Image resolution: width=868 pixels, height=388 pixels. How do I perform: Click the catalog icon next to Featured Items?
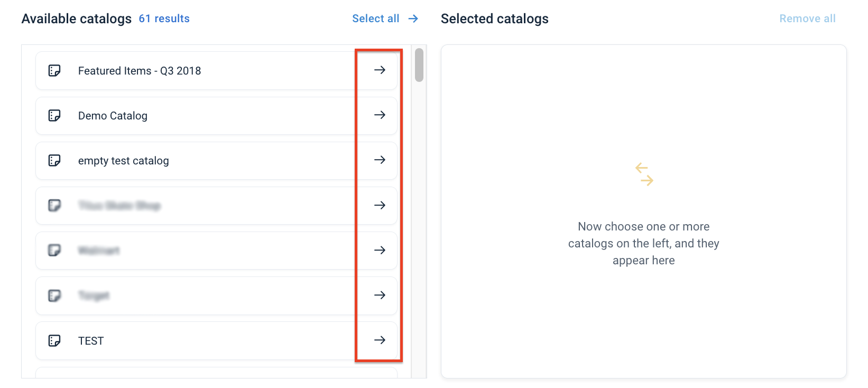pyautogui.click(x=55, y=70)
